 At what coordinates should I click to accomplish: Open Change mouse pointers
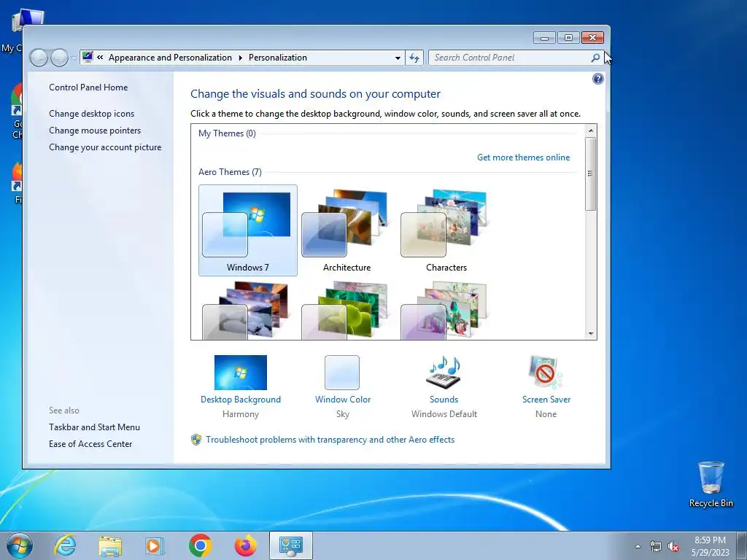pos(95,131)
